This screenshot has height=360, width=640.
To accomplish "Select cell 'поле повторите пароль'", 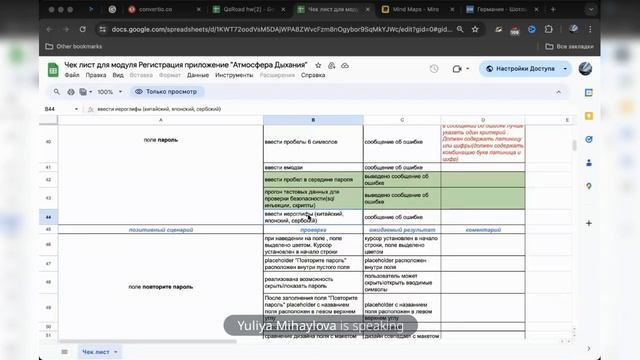I will [x=160, y=287].
